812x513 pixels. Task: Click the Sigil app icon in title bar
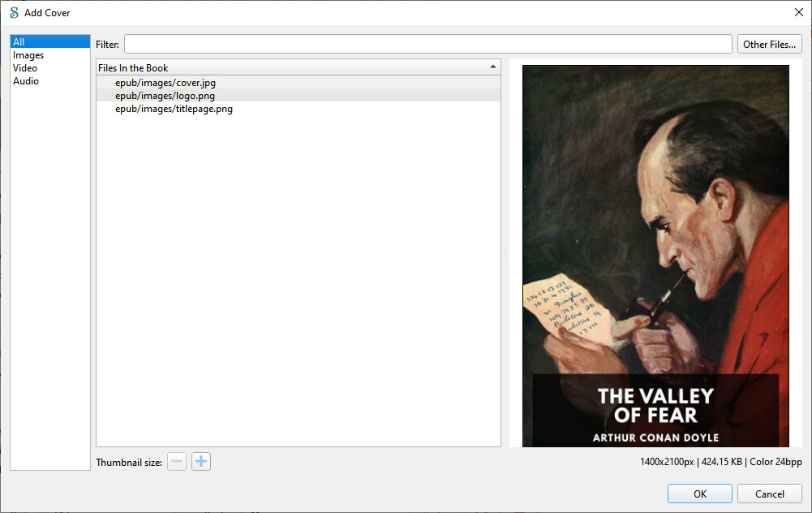pos(14,12)
